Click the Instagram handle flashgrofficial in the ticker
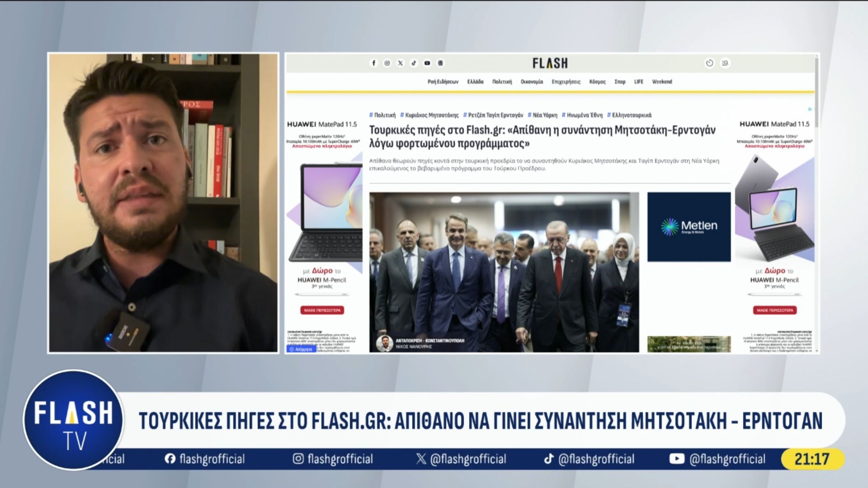Image resolution: width=868 pixels, height=488 pixels. point(340,459)
